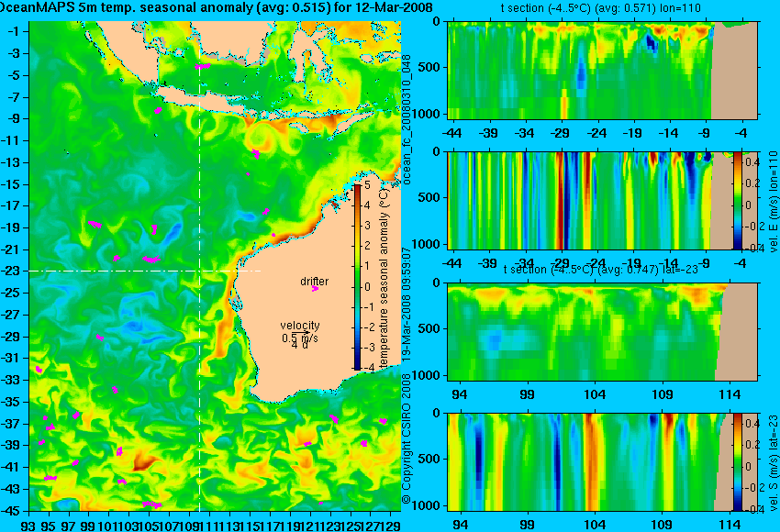Click the '-44' tick label under the top temperature section
This screenshot has height=532, width=780.
click(451, 133)
